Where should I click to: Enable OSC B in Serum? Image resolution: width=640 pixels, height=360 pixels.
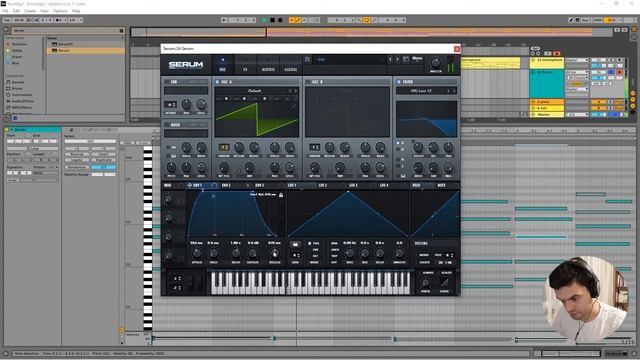click(308, 82)
